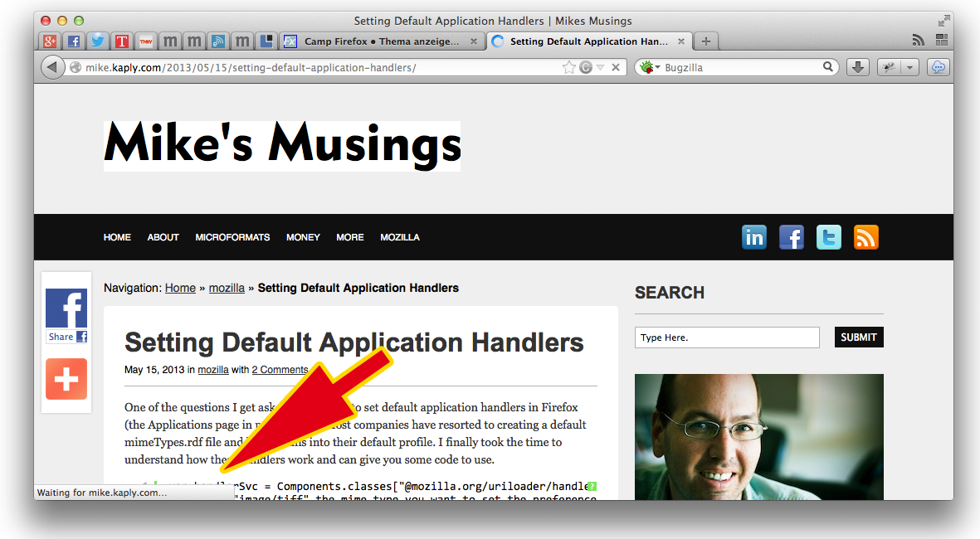
Task: Go back with the back arrow button
Action: (52, 67)
